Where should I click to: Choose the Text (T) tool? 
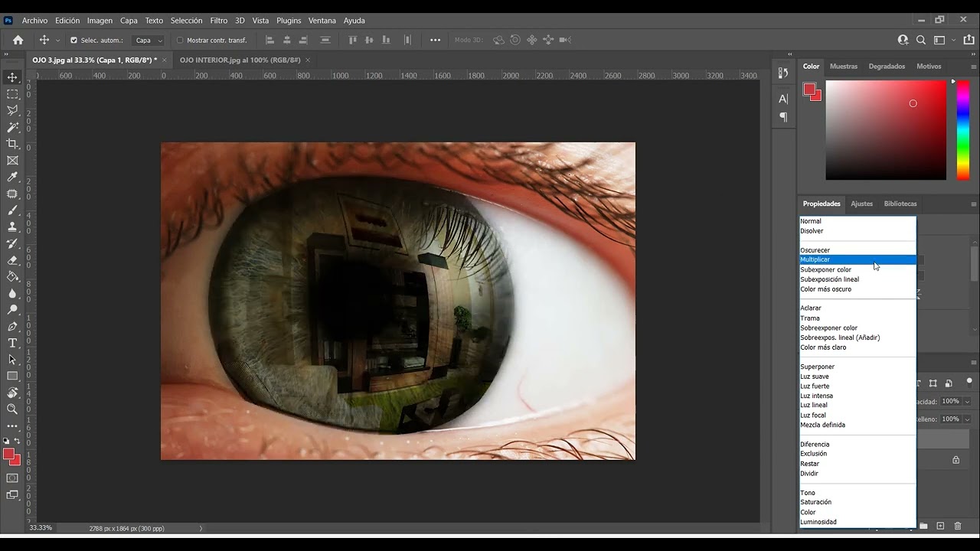click(x=12, y=343)
